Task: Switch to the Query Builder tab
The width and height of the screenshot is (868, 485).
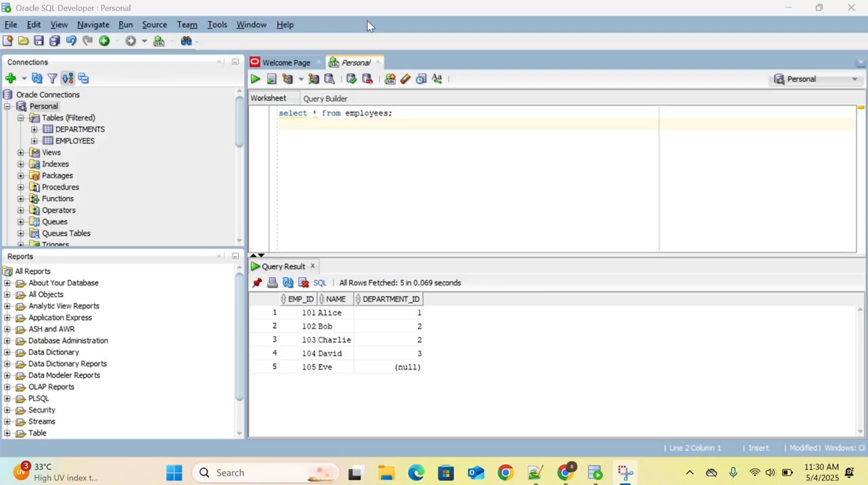Action: [325, 98]
